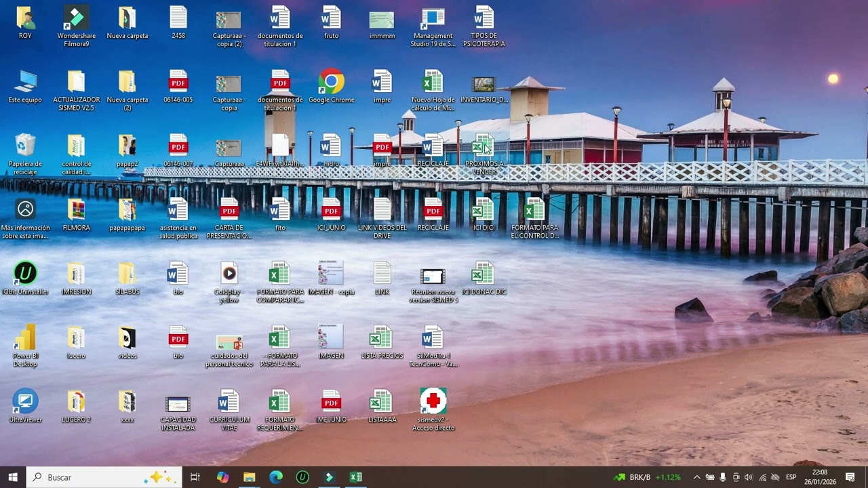Image resolution: width=868 pixels, height=488 pixels.
Task: Select the hidro Word document
Action: click(331, 150)
